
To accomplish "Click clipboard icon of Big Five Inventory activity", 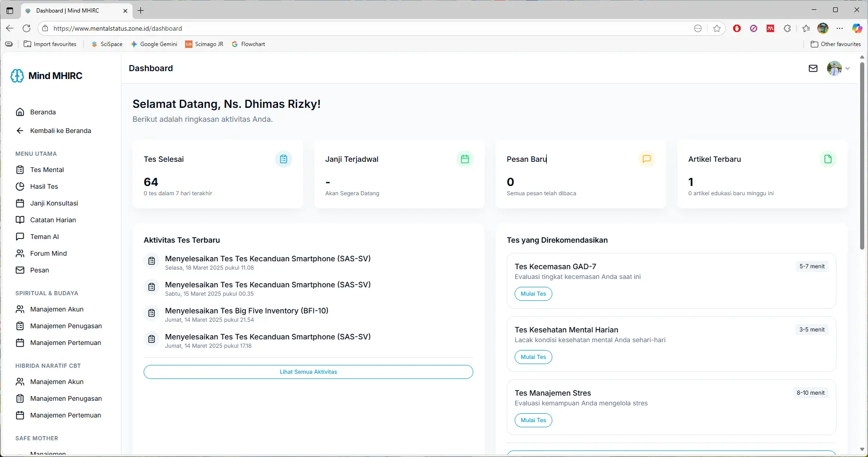I will [x=152, y=313].
